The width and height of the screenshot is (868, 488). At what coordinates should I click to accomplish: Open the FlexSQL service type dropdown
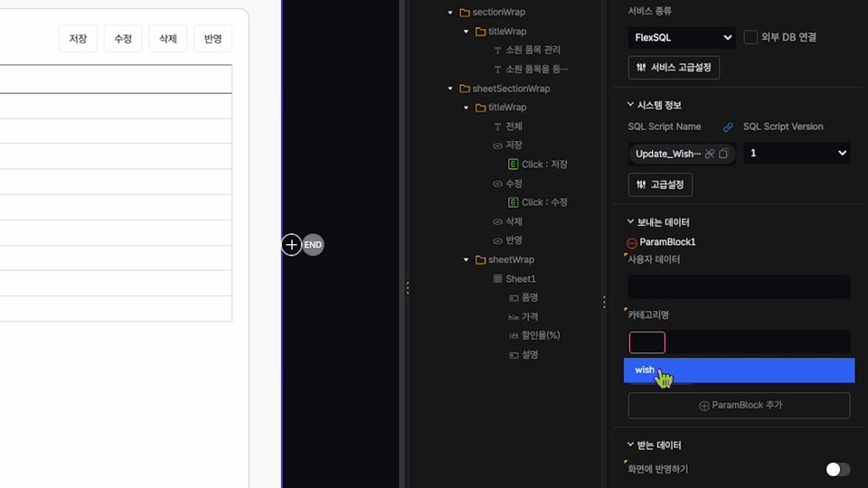pyautogui.click(x=682, y=38)
